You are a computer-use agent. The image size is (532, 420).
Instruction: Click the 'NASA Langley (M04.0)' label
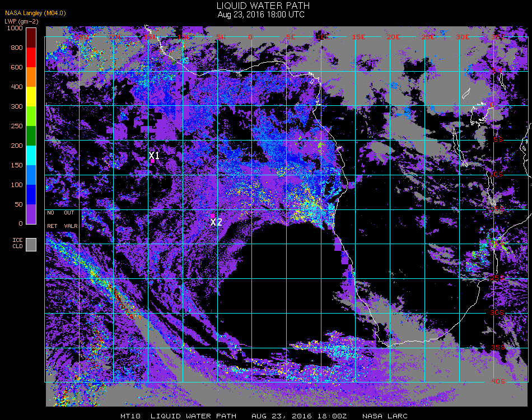[x=35, y=13]
